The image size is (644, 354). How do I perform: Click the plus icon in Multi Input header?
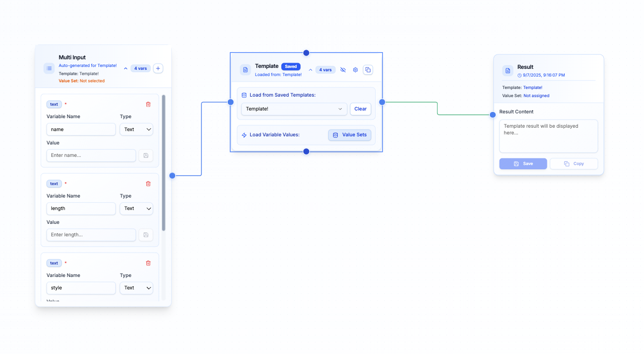tap(158, 68)
